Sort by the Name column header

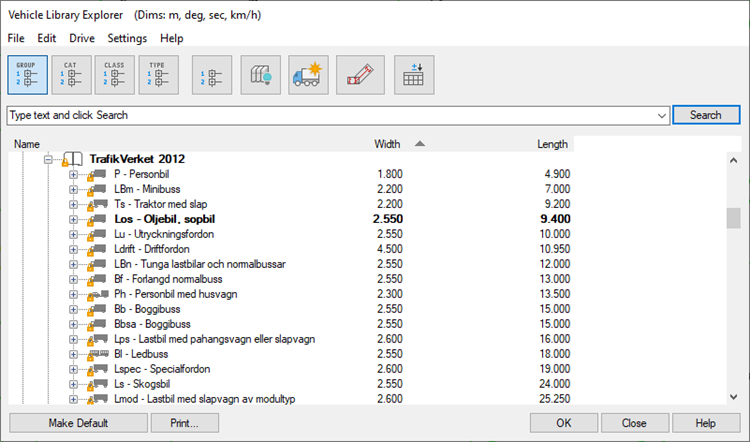(27, 144)
